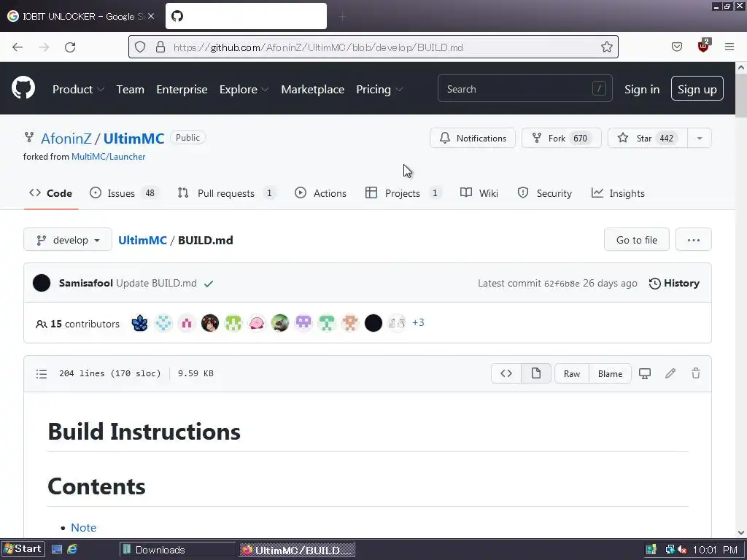Click the Sign in link
Viewport: 747px width, 560px height.
click(x=642, y=90)
